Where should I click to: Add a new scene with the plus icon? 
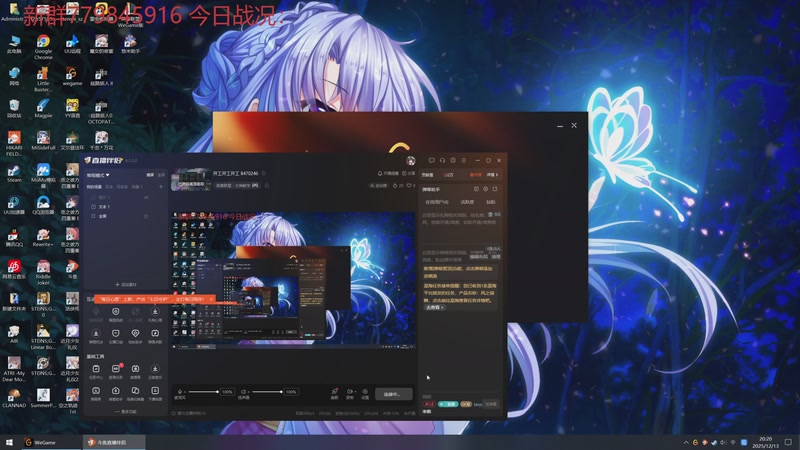coord(161,187)
